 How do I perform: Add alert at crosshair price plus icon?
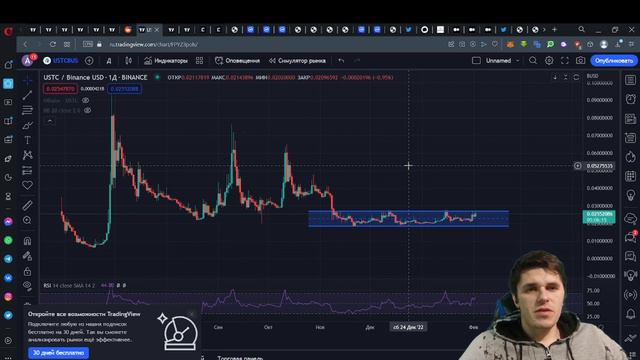point(578,166)
